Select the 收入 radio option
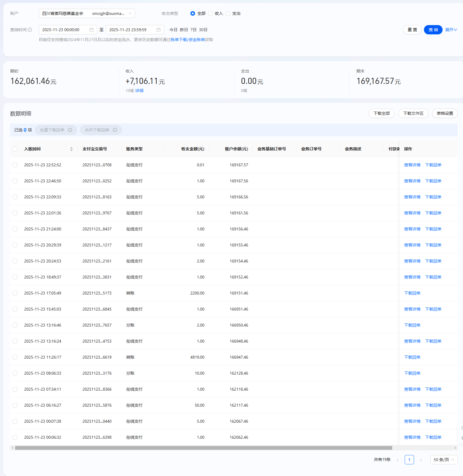Image resolution: width=463 pixels, height=476 pixels. click(x=211, y=13)
